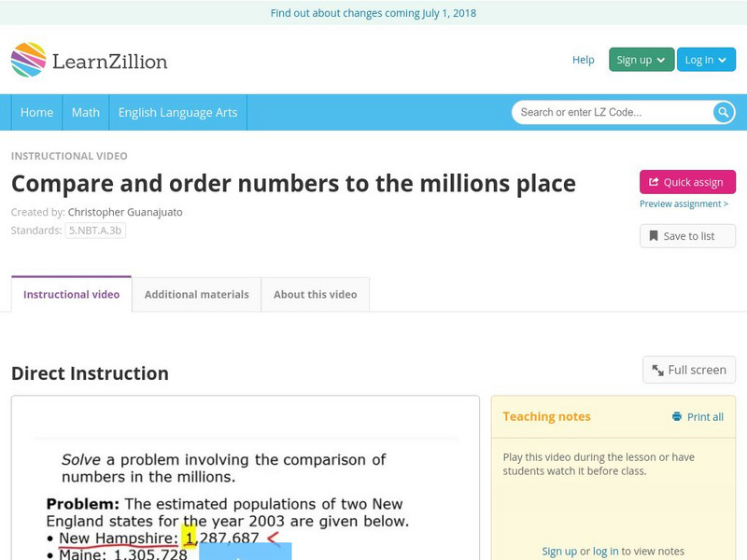
Task: Click the Full screen arrows icon
Action: click(656, 370)
